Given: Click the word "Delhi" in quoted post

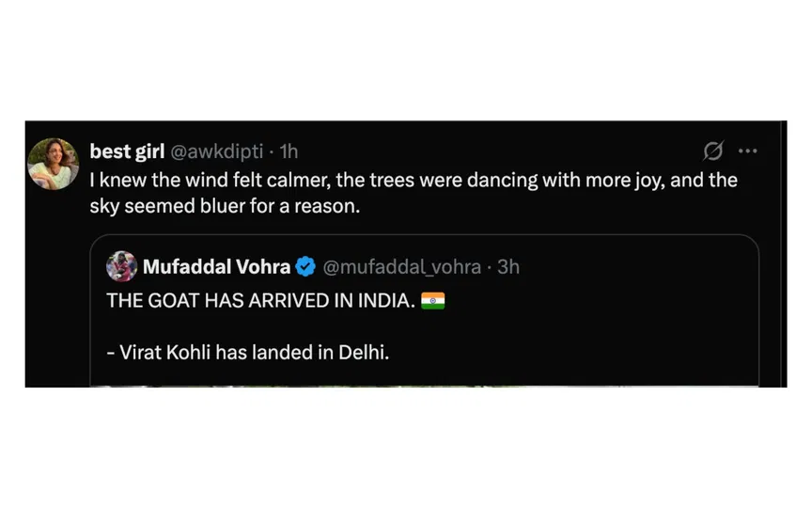Looking at the screenshot, I should point(365,353).
